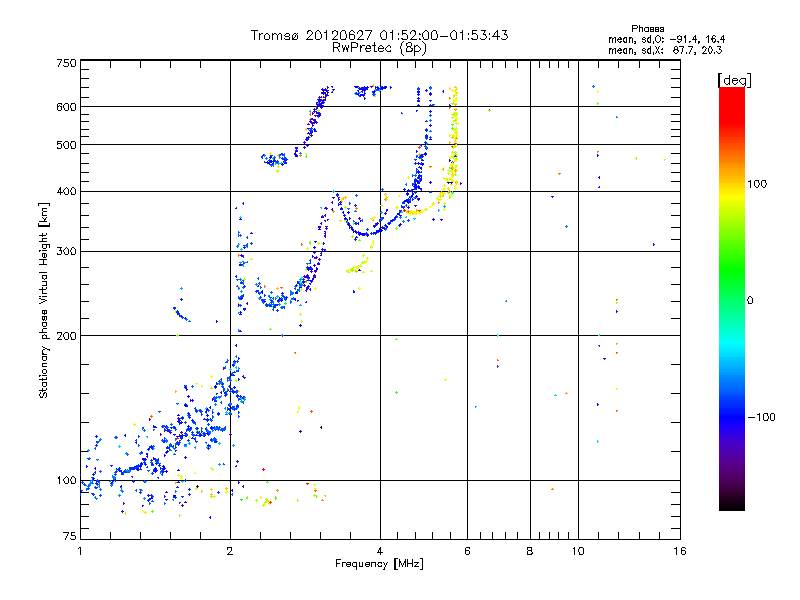Click the "400" height axis tick label

click(66, 192)
